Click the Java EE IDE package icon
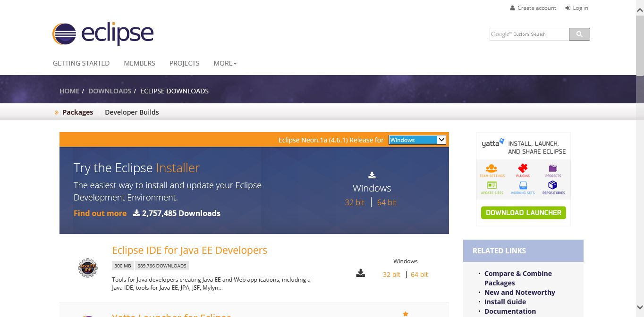The image size is (644, 317). pos(87,267)
